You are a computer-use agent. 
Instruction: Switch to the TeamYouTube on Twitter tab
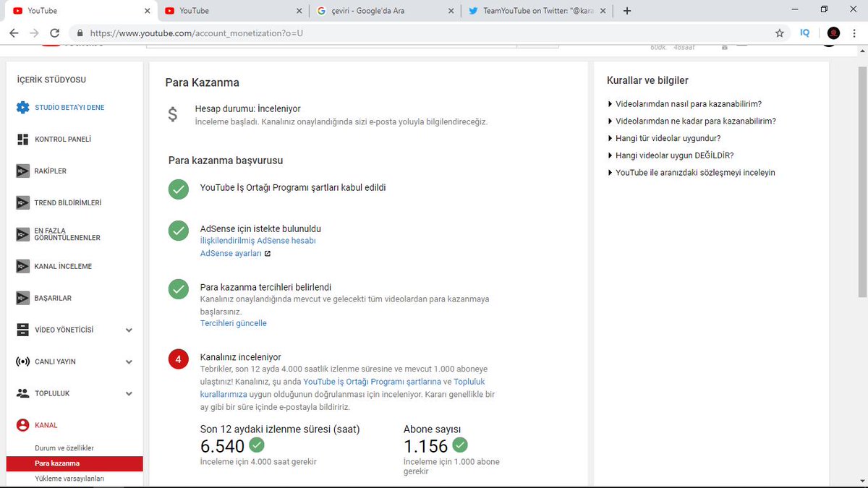coord(535,11)
